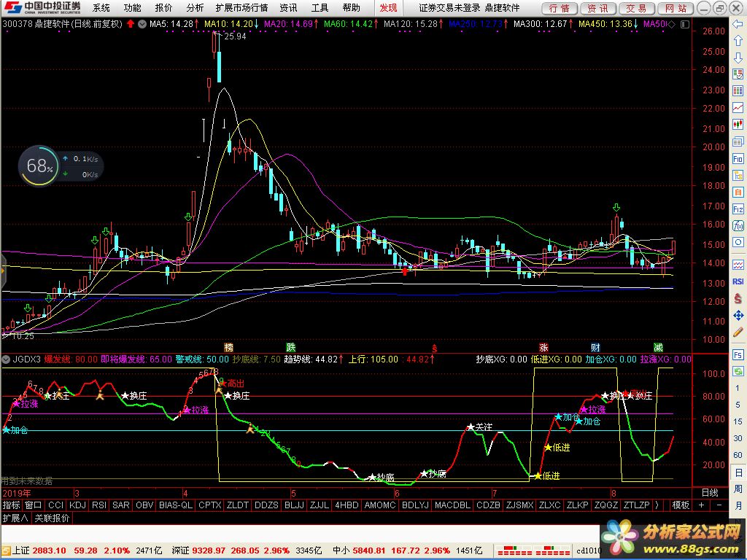Open the 窗口 window count menu
This screenshot has height=560, width=747.
[x=33, y=505]
